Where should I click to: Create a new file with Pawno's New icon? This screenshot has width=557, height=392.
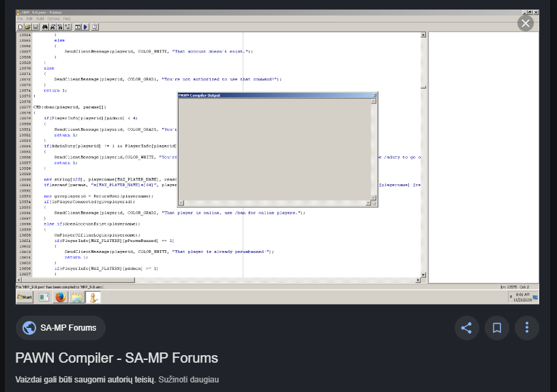click(x=20, y=27)
